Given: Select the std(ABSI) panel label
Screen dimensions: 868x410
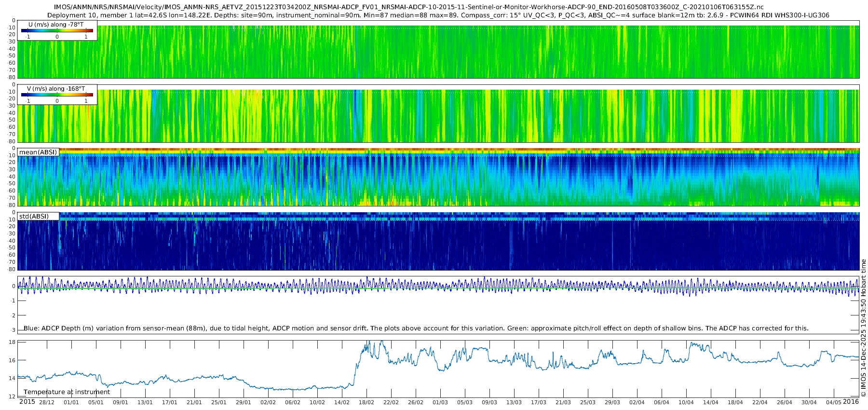Looking at the screenshot, I should pos(34,216).
